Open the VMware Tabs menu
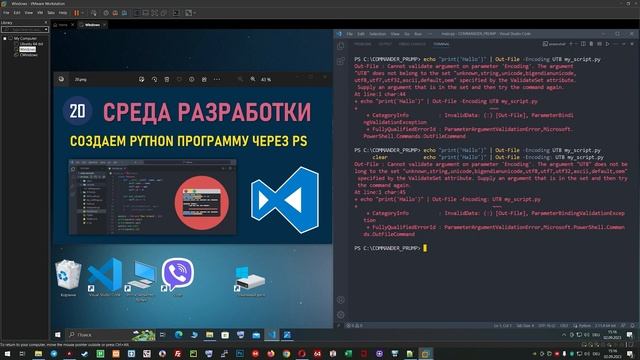 click(x=51, y=13)
